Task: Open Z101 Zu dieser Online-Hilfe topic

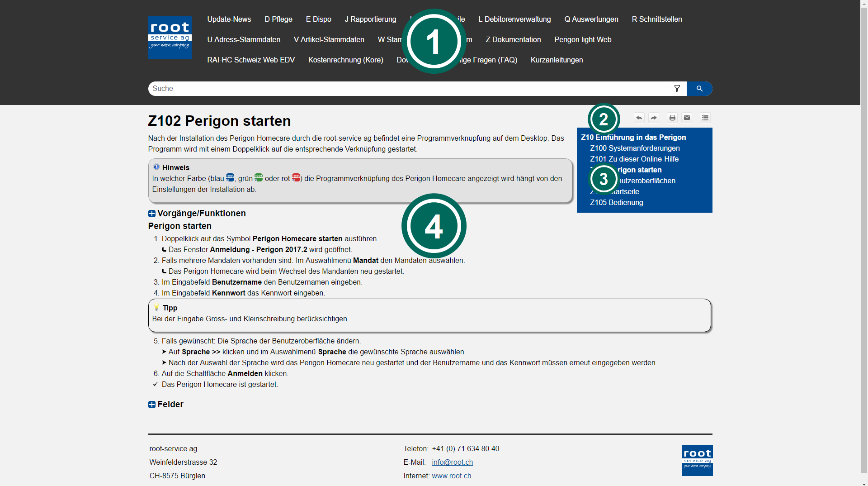Action: (634, 159)
